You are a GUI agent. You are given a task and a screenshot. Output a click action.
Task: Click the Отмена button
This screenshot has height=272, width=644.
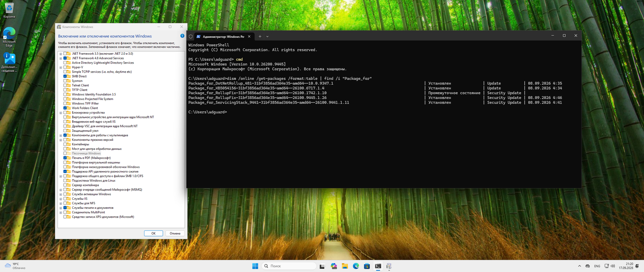[x=175, y=233]
